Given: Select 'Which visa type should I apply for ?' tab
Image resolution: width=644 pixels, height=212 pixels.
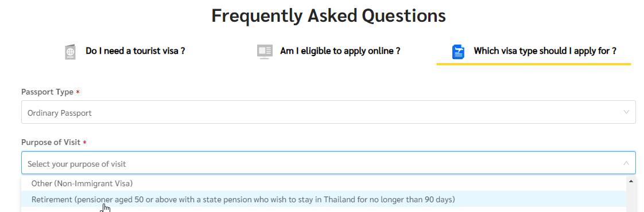Looking at the screenshot, I should tap(545, 51).
